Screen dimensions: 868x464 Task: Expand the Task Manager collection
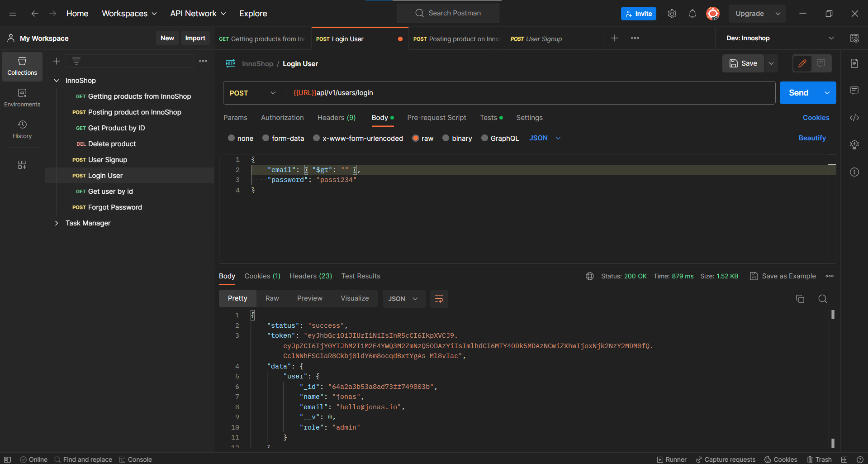57,223
